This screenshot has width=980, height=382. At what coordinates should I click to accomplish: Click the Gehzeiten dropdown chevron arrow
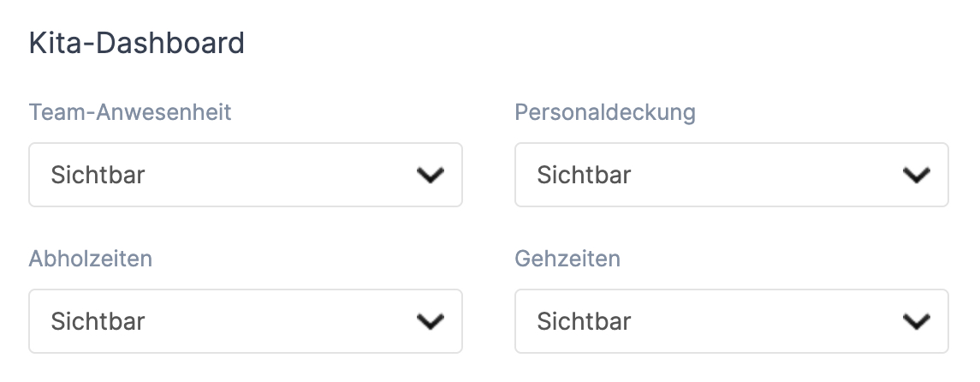(x=916, y=321)
